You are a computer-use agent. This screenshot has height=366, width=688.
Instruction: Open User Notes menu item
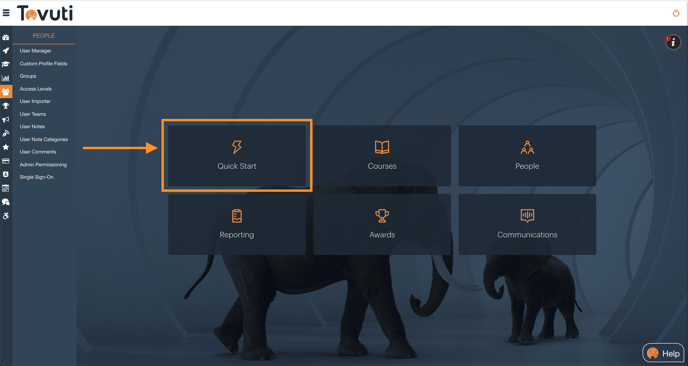click(x=32, y=127)
